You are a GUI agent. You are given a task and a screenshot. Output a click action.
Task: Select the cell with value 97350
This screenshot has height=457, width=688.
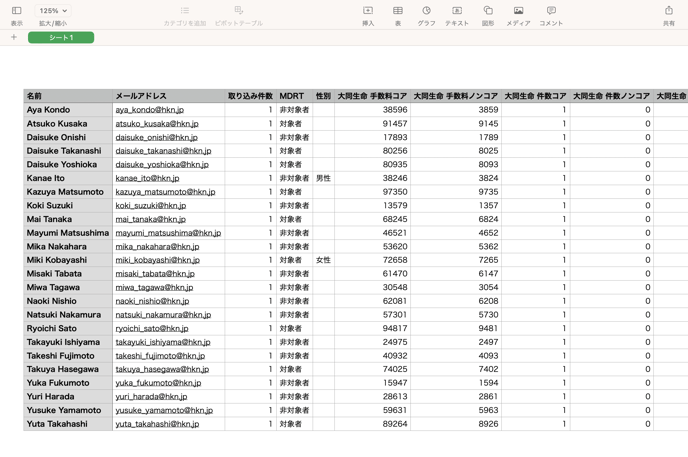372,192
